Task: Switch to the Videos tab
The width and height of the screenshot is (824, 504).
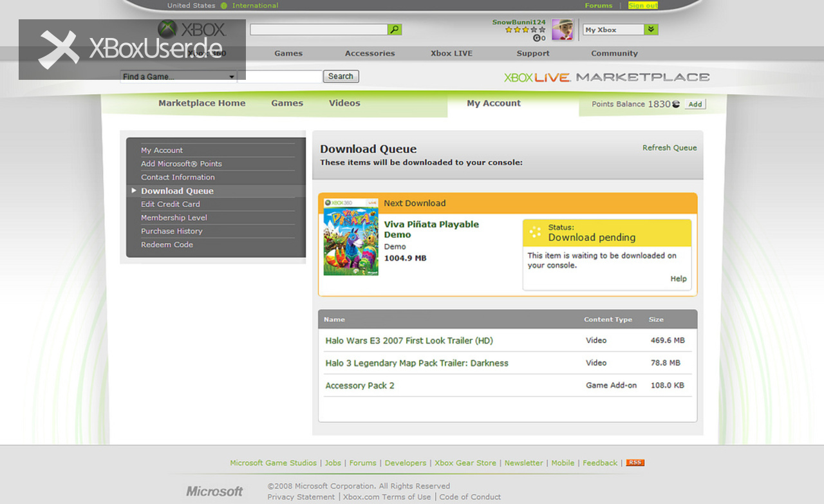Action: tap(344, 103)
